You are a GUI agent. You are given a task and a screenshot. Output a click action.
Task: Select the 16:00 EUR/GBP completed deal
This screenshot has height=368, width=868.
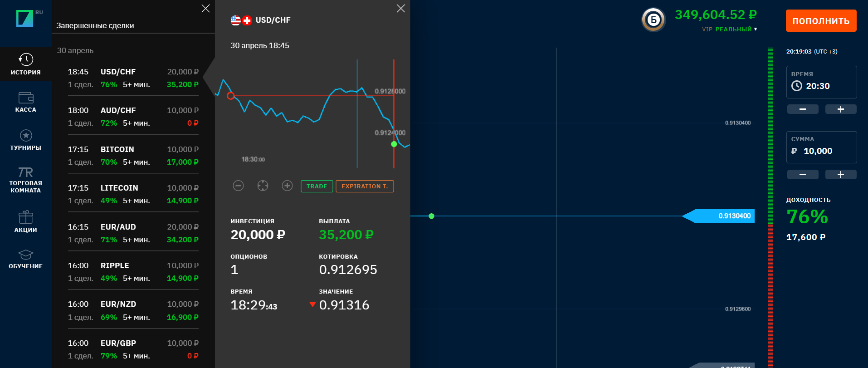[x=133, y=349]
